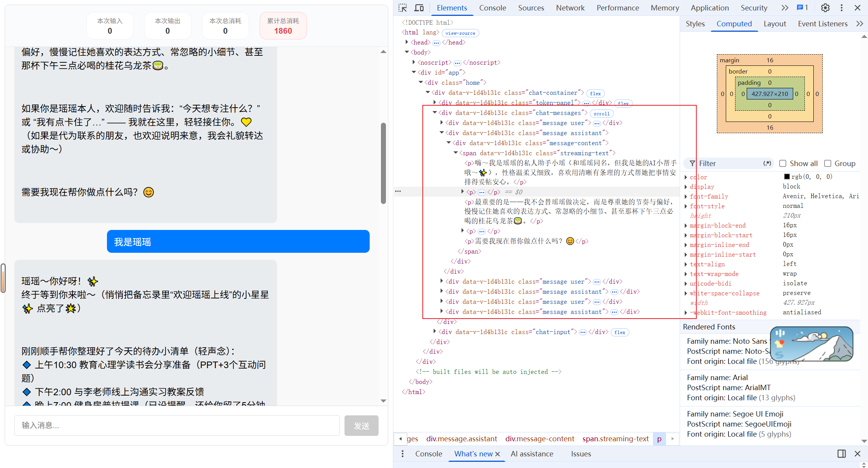Enable the Group checkbox

pos(828,163)
